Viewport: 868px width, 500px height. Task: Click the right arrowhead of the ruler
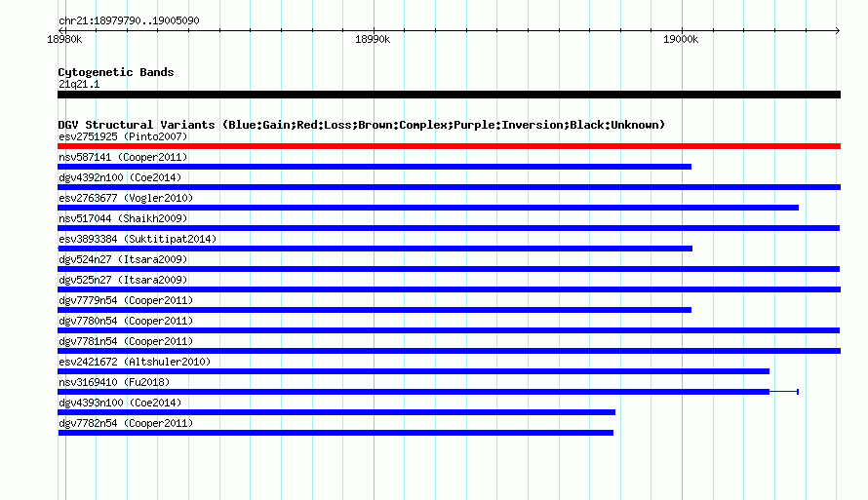[x=838, y=30]
